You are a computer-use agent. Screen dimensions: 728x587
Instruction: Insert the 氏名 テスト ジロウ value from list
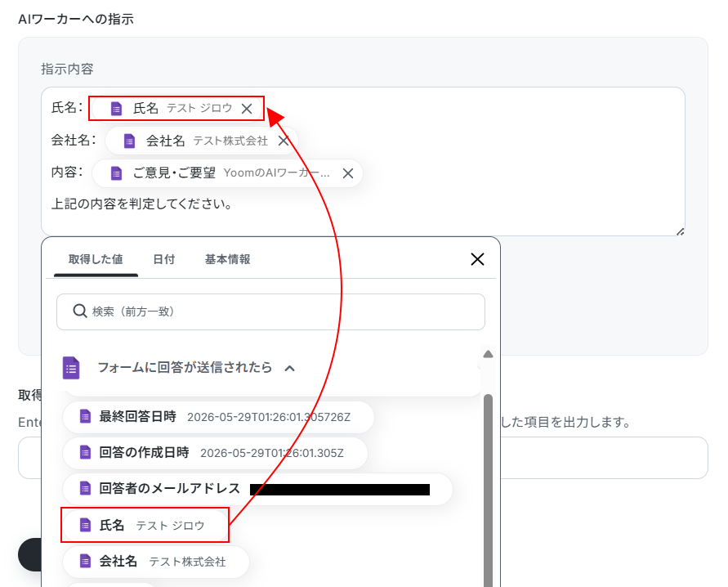145,525
